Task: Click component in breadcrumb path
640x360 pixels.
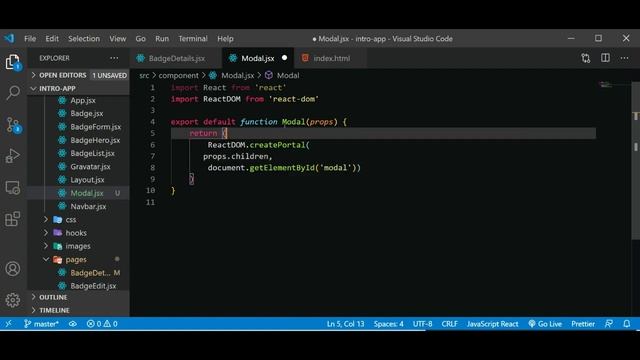Action: [178, 75]
